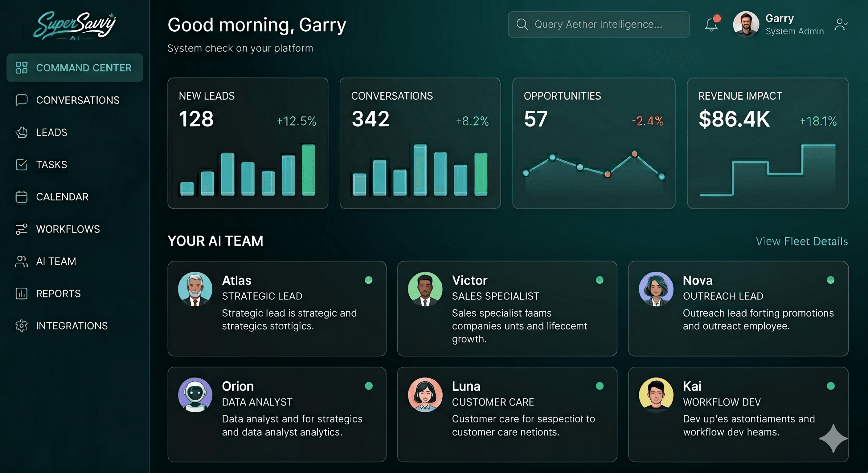Open the Conversations stat card

click(x=420, y=143)
